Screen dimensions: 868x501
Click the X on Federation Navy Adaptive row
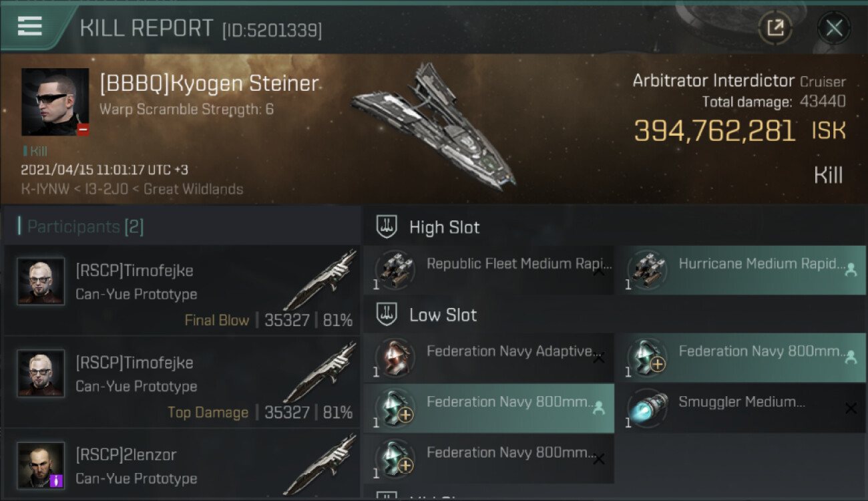click(598, 359)
